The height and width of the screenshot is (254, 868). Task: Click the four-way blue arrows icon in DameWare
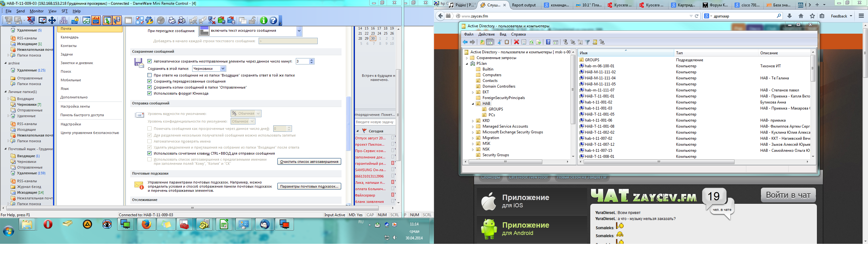tap(52, 21)
